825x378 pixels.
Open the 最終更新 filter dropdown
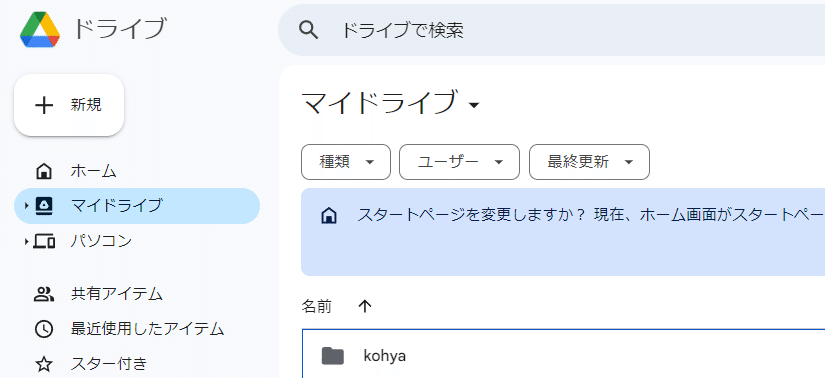(x=589, y=162)
